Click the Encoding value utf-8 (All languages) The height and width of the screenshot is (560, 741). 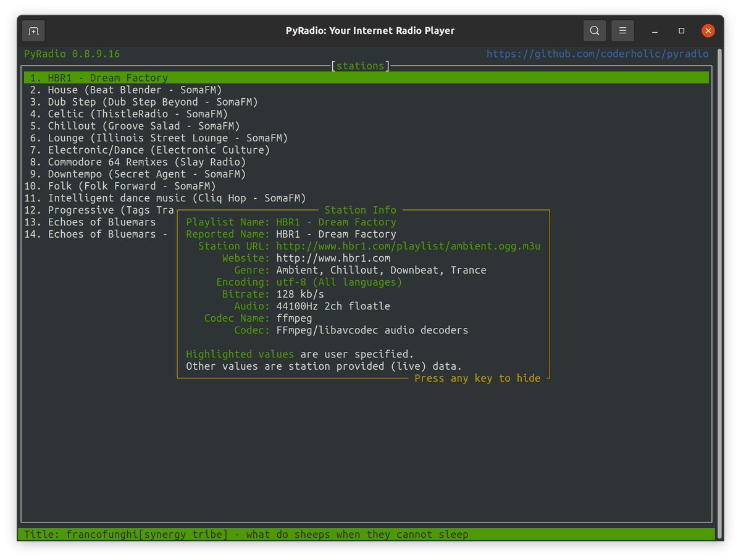[339, 282]
